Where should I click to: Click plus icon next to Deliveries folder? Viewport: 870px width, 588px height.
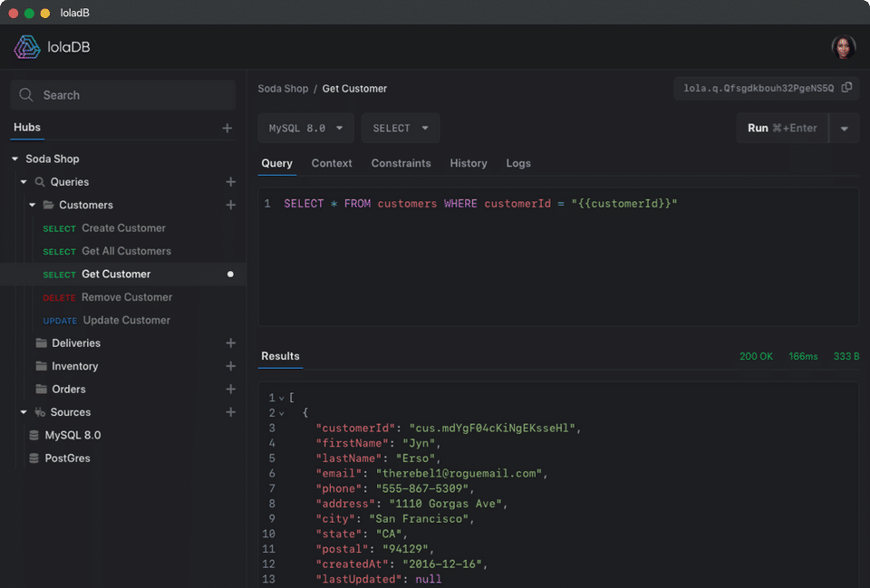(230, 343)
